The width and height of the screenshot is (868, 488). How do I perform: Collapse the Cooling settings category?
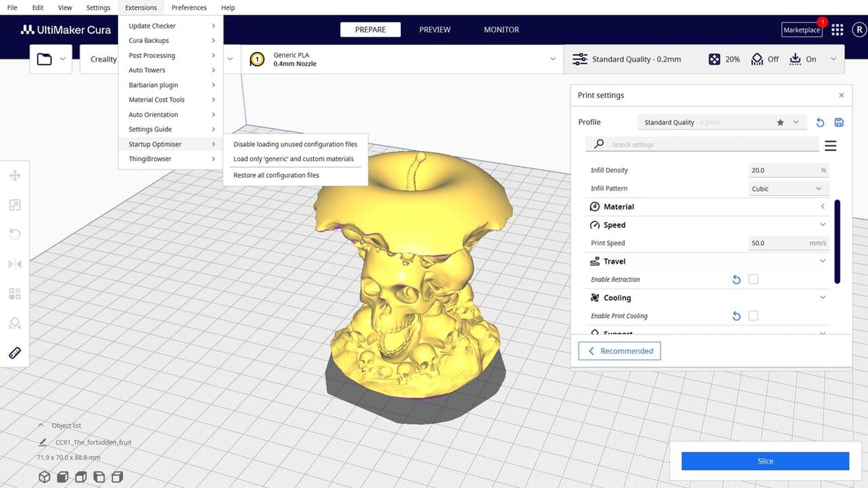(707, 297)
